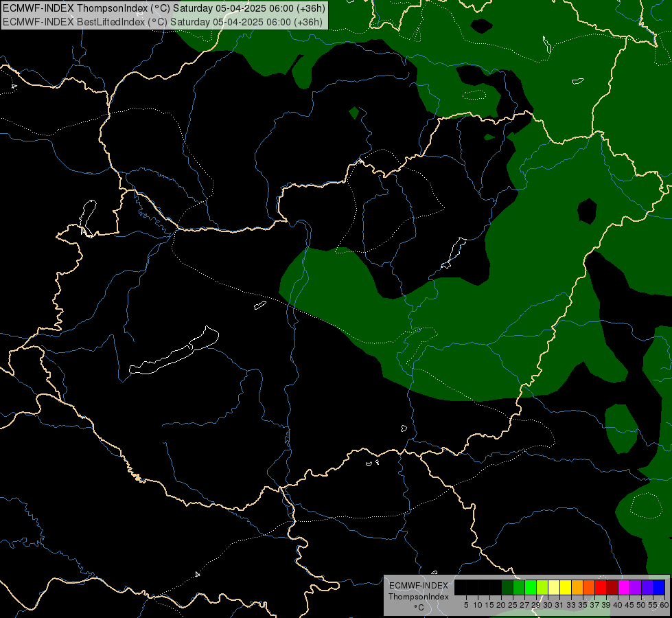672x618 pixels.
Task: Click the pale yellow 30–31 legend swatch
Action: pos(554,587)
